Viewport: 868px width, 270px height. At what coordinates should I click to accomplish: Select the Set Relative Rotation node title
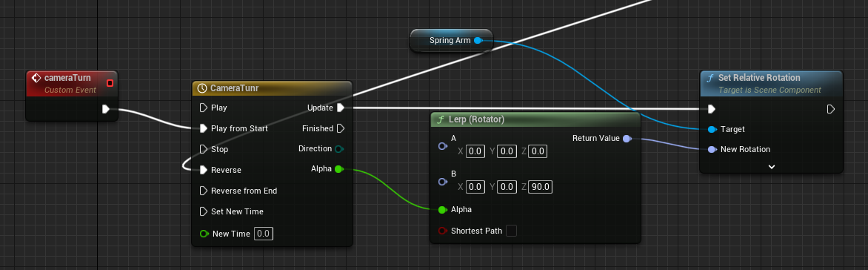tap(759, 78)
